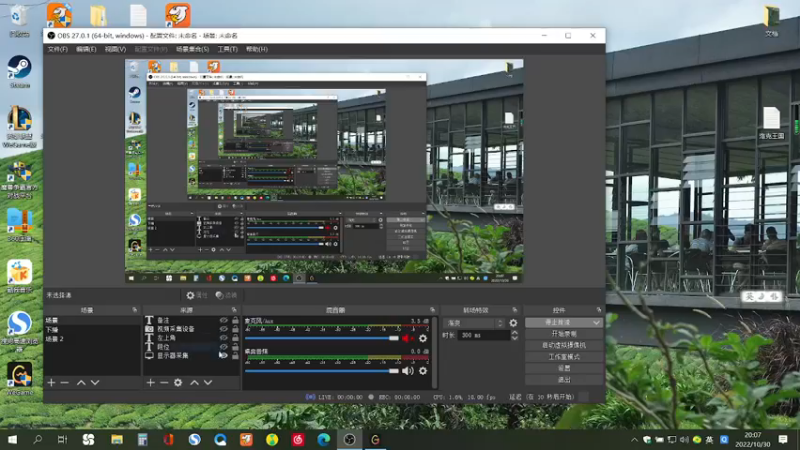Image resolution: width=800 pixels, height=450 pixels.
Task: Open the WeGame desktop shortcut
Action: 19,379
